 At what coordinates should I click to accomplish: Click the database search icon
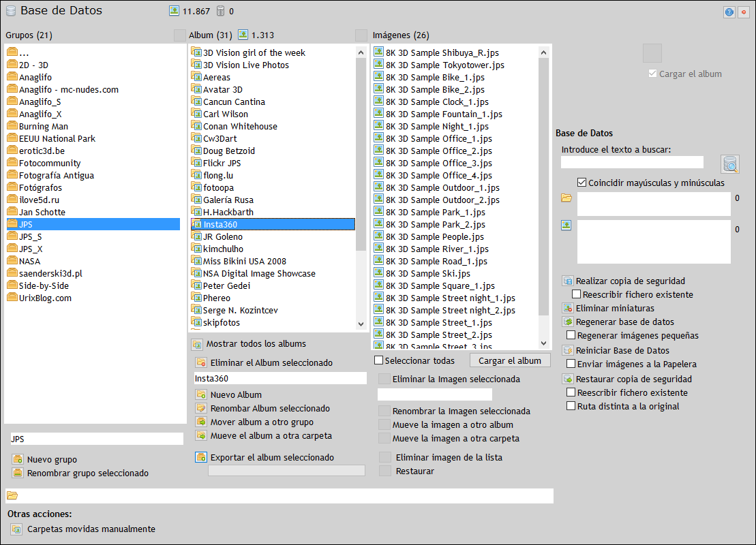[x=731, y=164]
